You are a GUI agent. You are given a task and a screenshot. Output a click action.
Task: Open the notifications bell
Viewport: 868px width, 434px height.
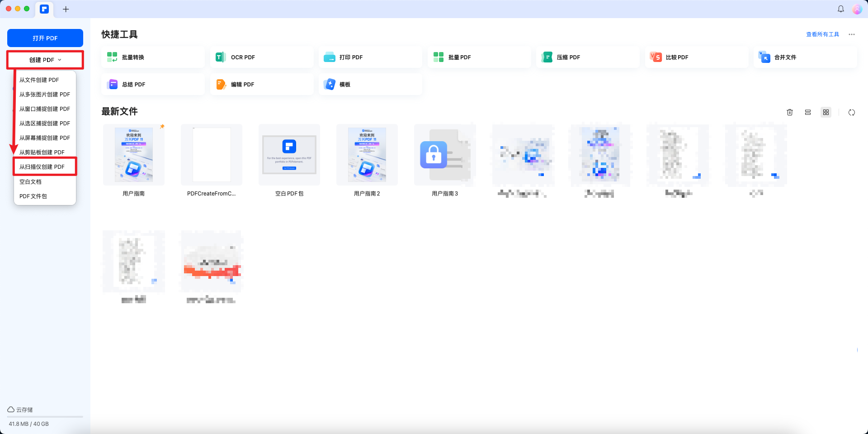(x=841, y=9)
